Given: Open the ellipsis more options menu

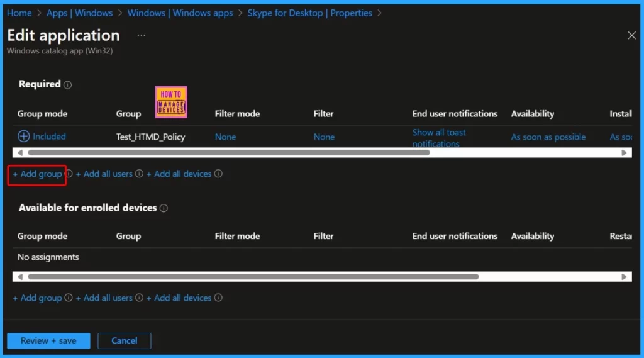Looking at the screenshot, I should (142, 35).
